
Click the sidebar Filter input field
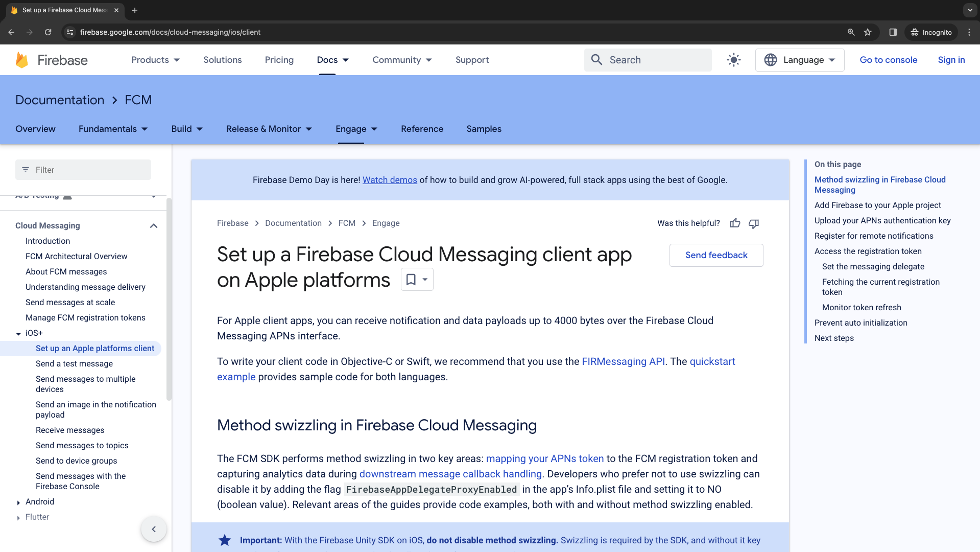pos(83,170)
